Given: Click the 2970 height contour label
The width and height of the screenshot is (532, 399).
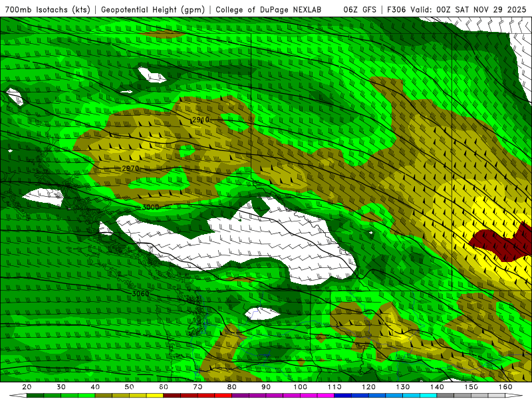Looking at the screenshot, I should coord(130,168).
